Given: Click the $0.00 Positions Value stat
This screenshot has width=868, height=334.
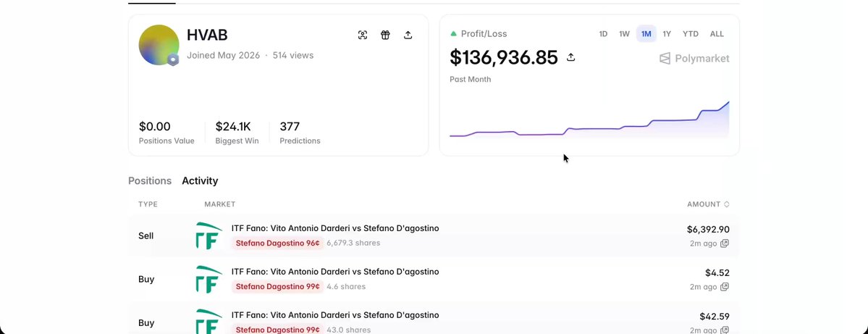Looking at the screenshot, I should [x=166, y=133].
